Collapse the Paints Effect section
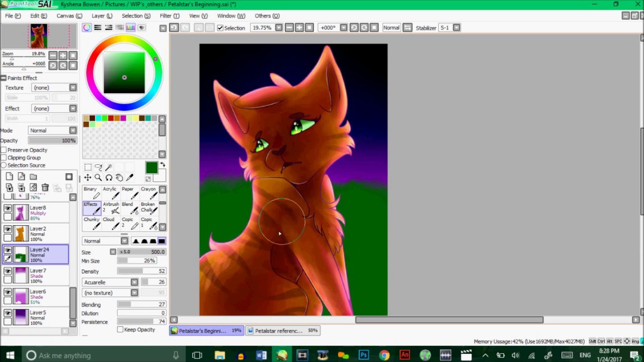This screenshot has height=362, width=644. click(x=4, y=78)
